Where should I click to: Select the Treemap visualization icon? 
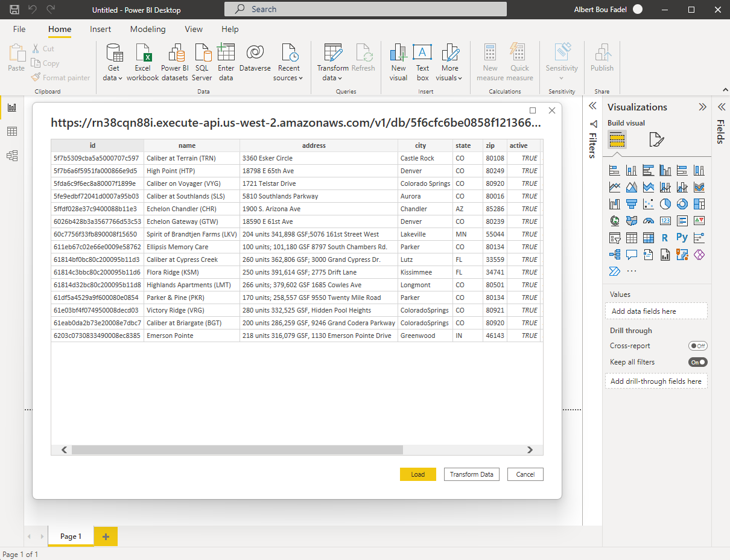point(699,204)
